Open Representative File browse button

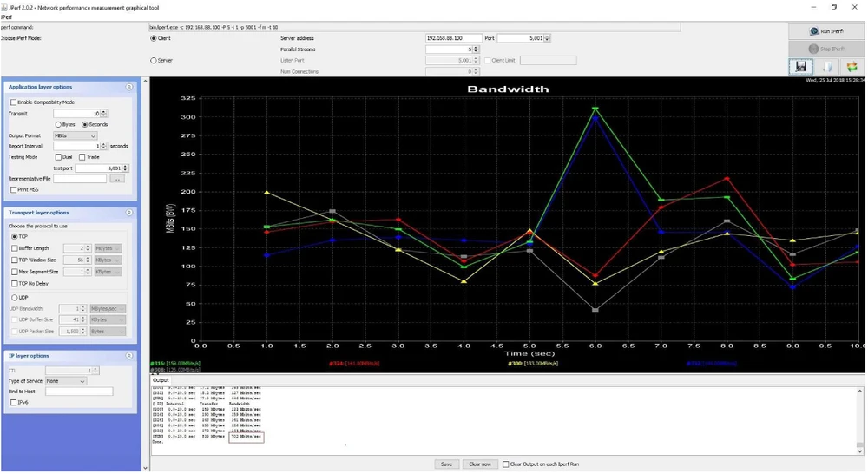(117, 179)
